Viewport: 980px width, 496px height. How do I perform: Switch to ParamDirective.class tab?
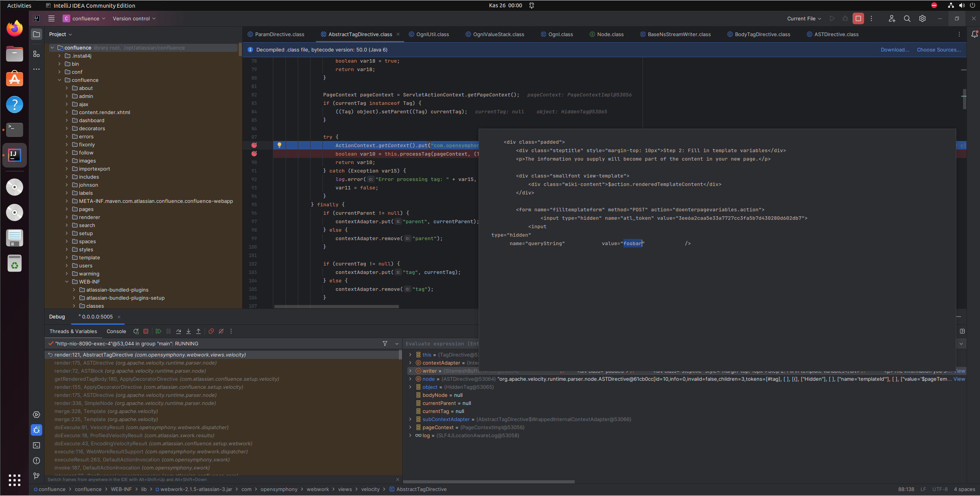tap(276, 34)
